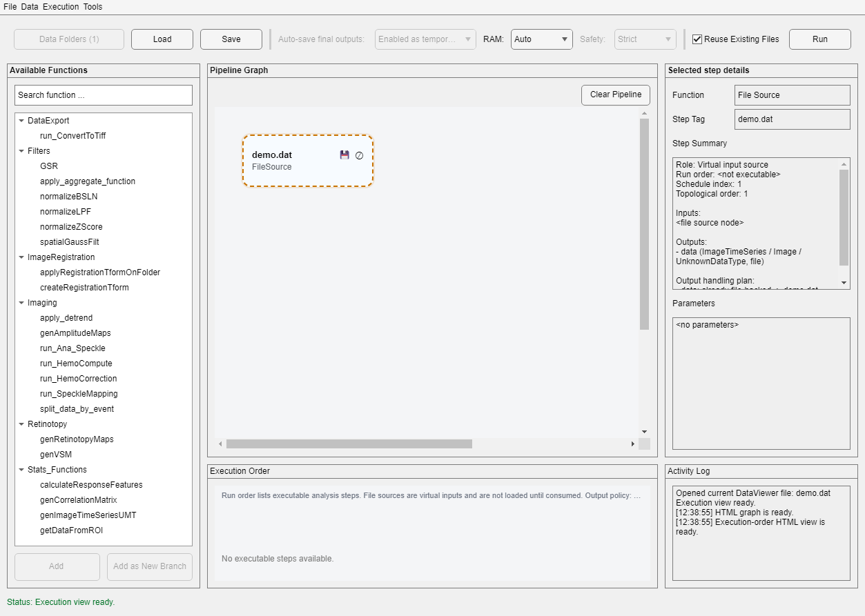Open the RAM dropdown set to Auto
The width and height of the screenshot is (865, 616).
[542, 39]
